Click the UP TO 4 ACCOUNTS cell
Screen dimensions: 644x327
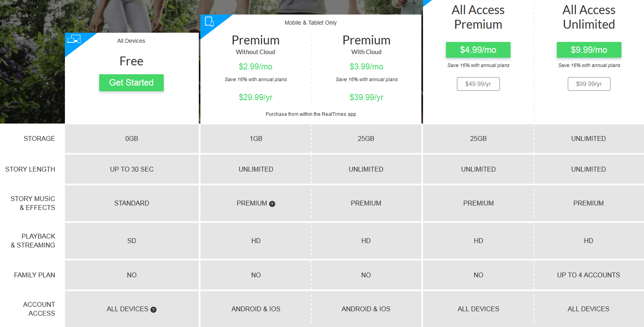point(589,275)
